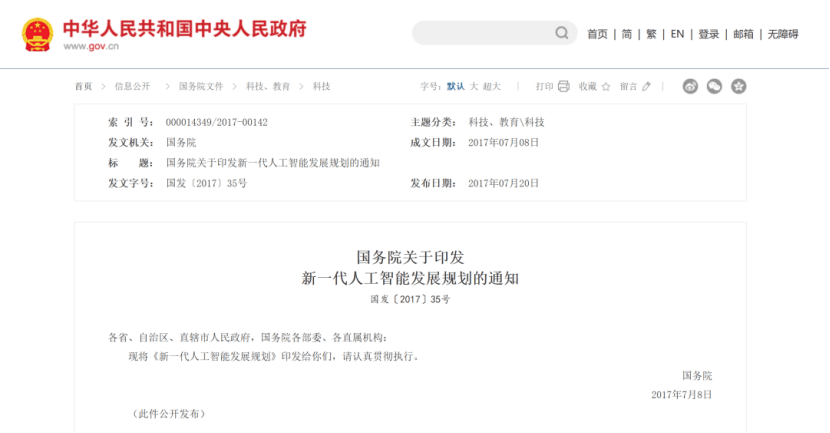Viewport: 830px width, 433px height.
Task: Switch font size to 超大
Action: point(492,87)
